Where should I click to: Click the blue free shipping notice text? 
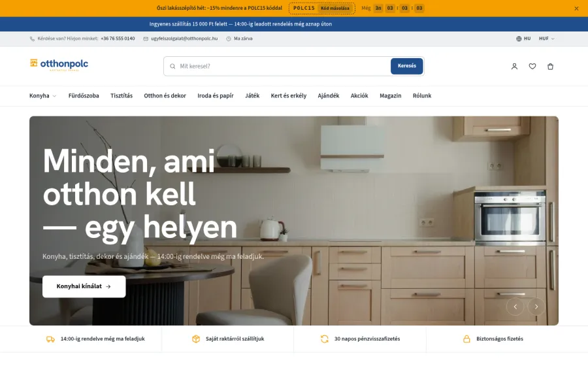[x=240, y=24]
